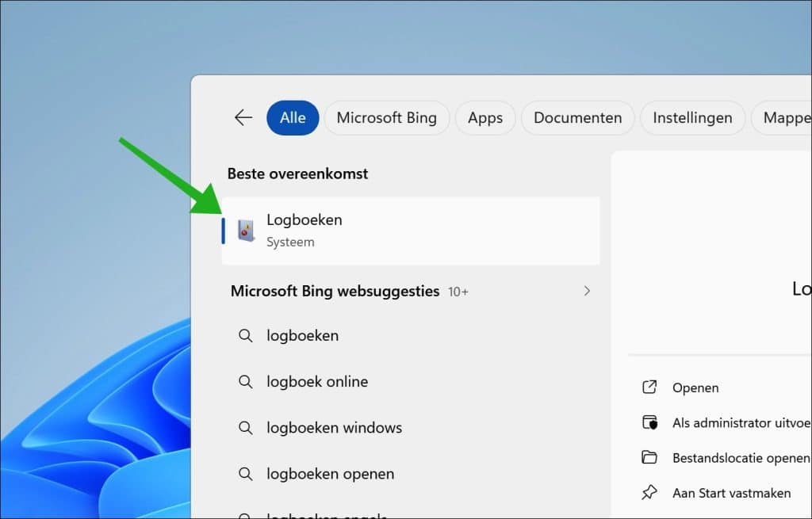
Task: Click the magnifier beside 'logboeken openen'
Action: [x=246, y=474]
